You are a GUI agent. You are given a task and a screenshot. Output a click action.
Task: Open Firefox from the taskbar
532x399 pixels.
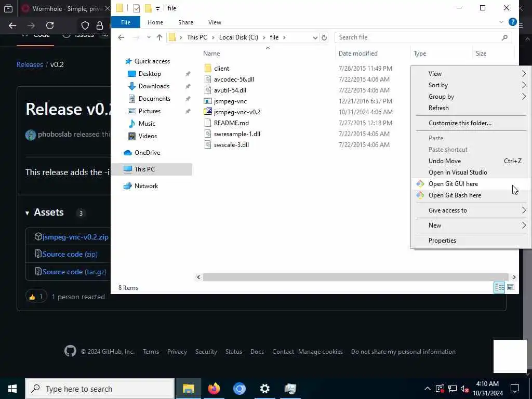214,389
